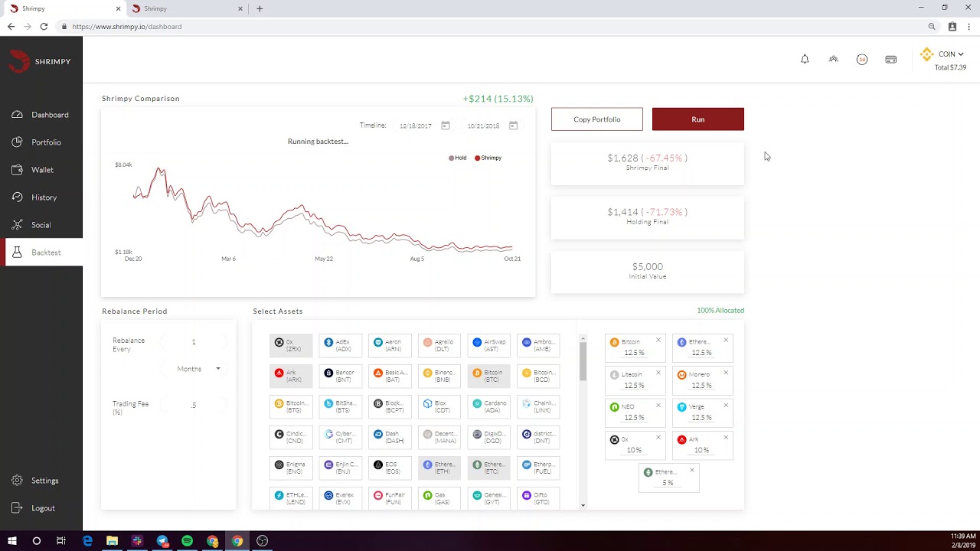Click the red Run button
980x551 pixels.
tap(698, 119)
